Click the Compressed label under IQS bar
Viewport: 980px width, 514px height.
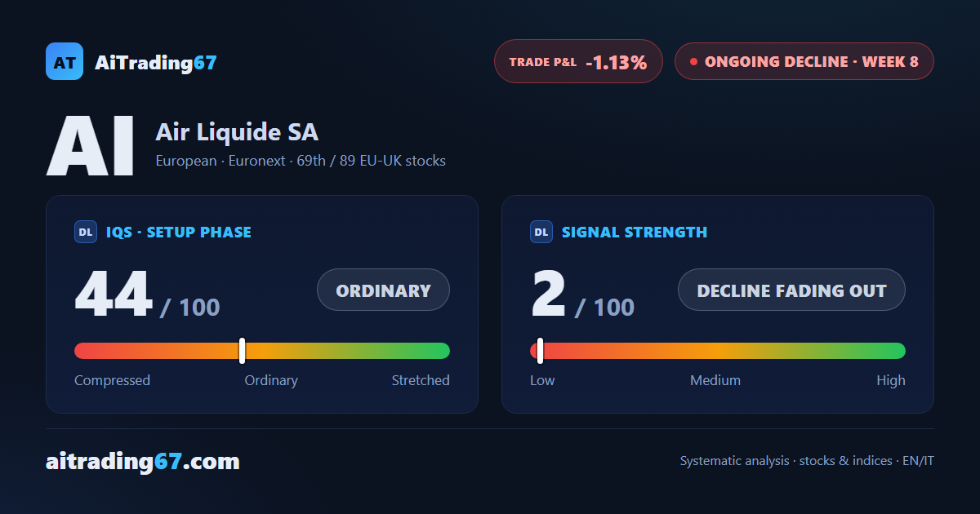pos(112,380)
